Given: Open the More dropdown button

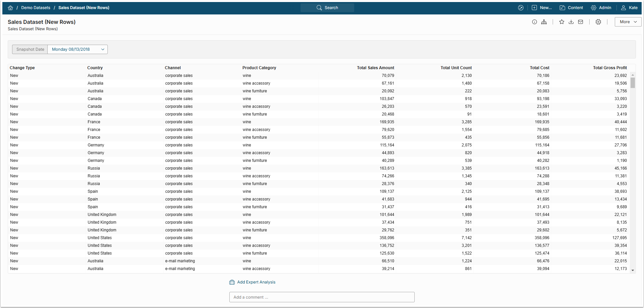Looking at the screenshot, I should click(628, 22).
